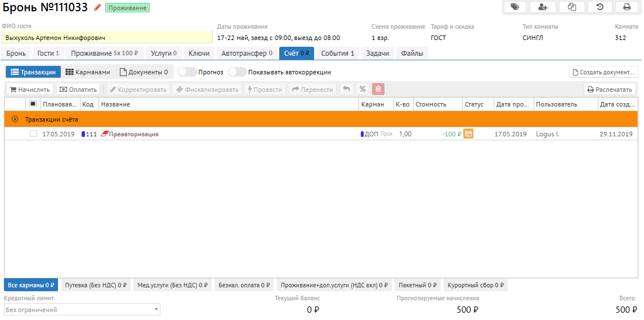Open the Ключи tab

199,54
